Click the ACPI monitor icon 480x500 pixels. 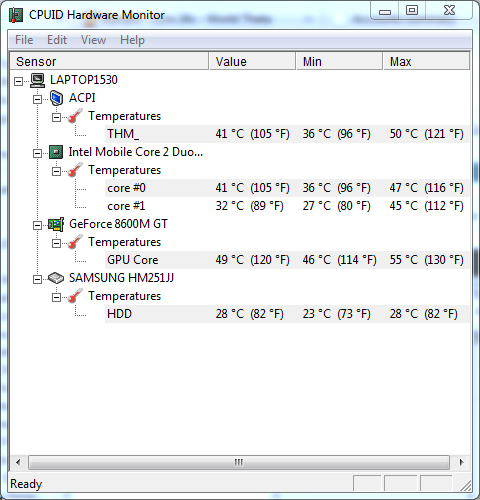coord(56,98)
